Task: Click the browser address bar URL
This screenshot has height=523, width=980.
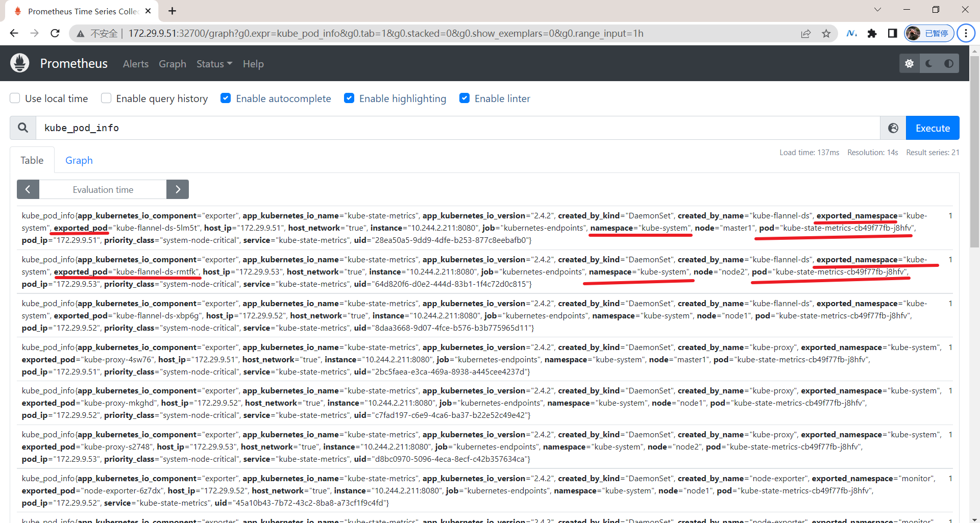Action: (x=386, y=33)
